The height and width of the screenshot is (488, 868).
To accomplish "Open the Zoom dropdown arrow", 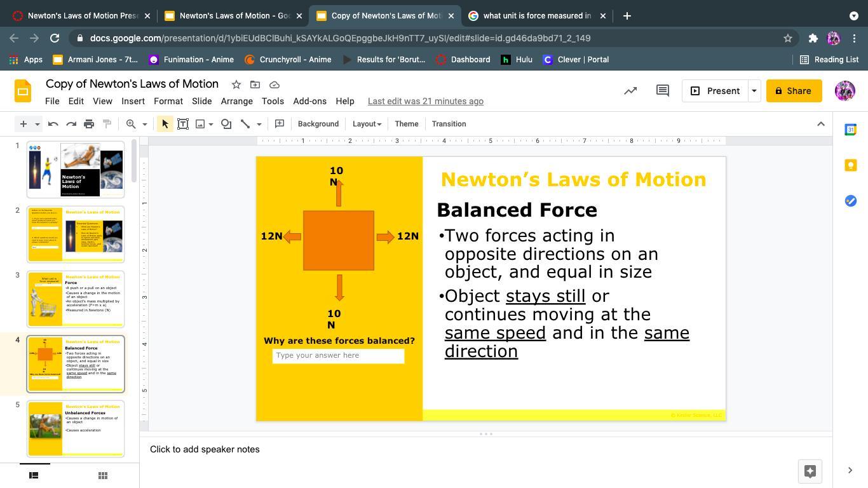I will (x=144, y=124).
